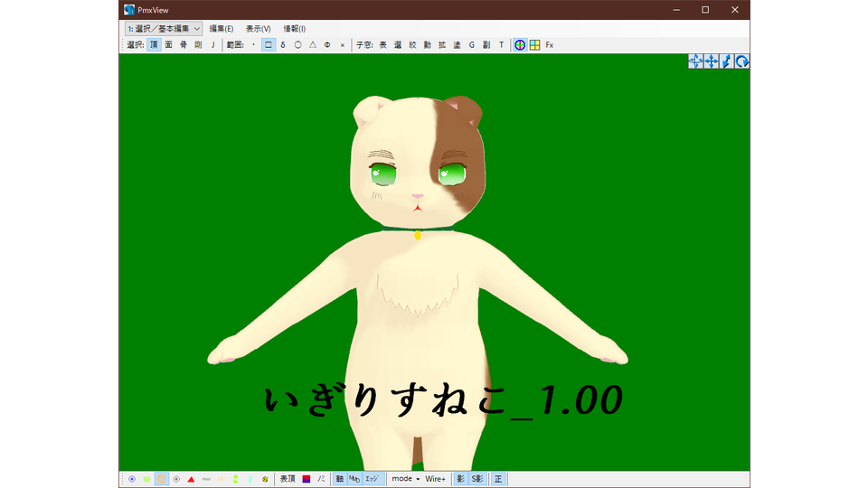Toggle 頂 vertex selection

pyautogui.click(x=154, y=45)
